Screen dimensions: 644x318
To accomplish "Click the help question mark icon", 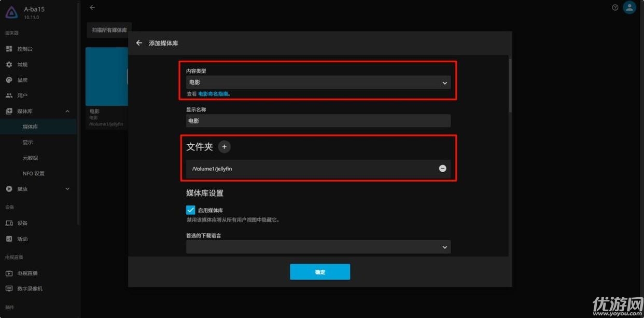I will coord(615,8).
